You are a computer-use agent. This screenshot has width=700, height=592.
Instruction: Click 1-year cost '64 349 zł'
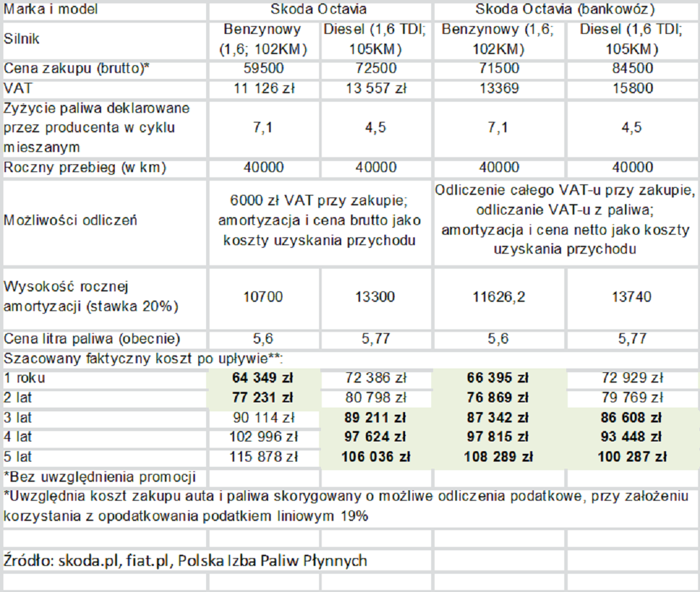[262, 378]
